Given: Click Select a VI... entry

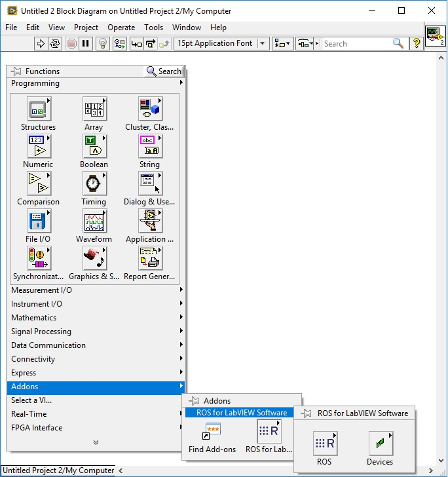Looking at the screenshot, I should (96, 400).
